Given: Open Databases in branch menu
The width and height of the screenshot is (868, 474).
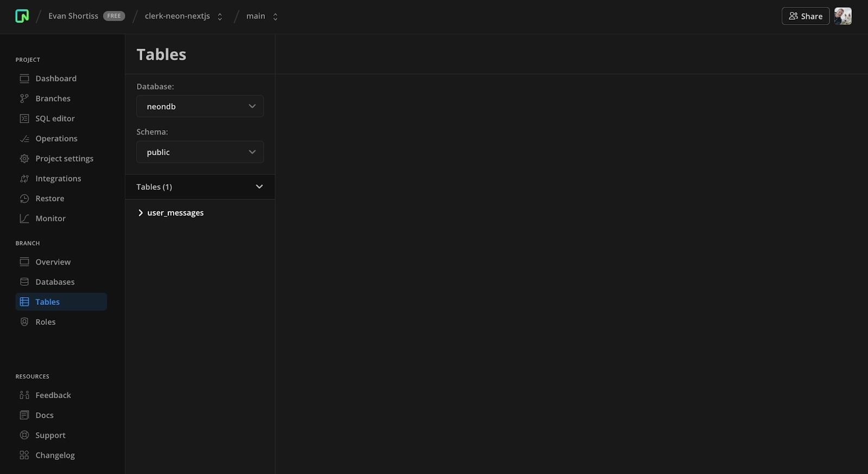Looking at the screenshot, I should click(55, 282).
